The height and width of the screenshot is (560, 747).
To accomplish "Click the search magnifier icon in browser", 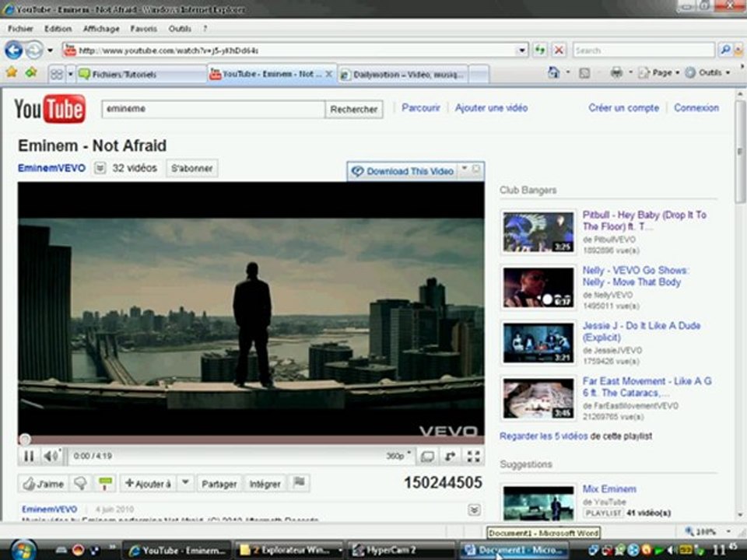I will point(725,50).
